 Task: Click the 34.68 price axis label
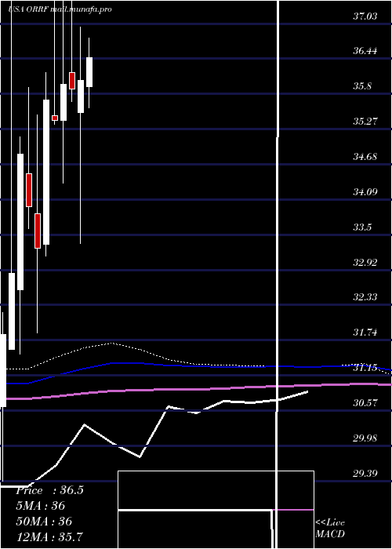click(x=365, y=157)
